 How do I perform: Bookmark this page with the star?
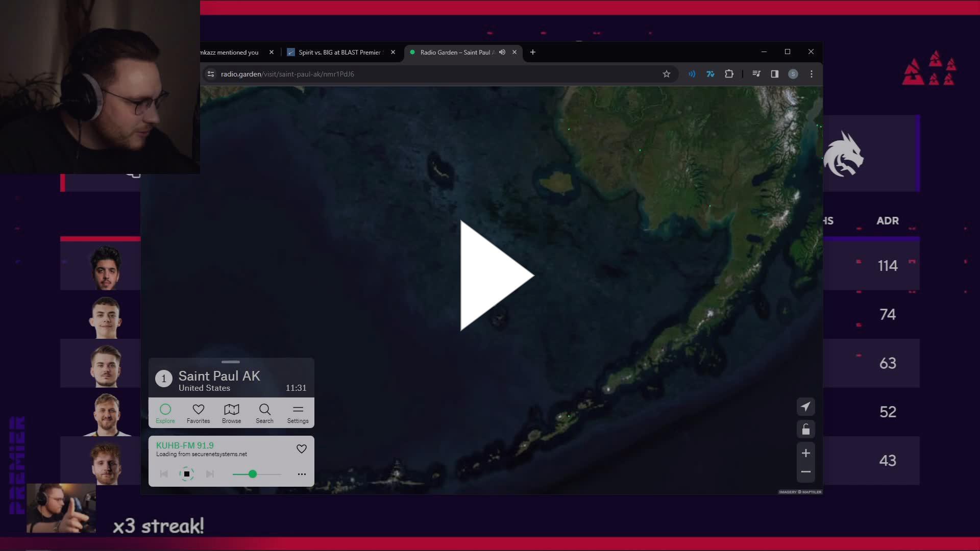(x=666, y=74)
